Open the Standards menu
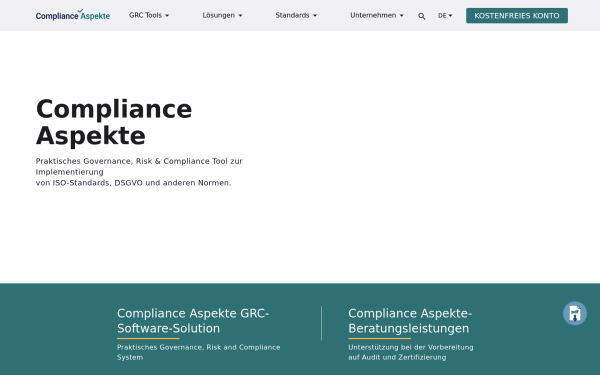 coord(296,15)
